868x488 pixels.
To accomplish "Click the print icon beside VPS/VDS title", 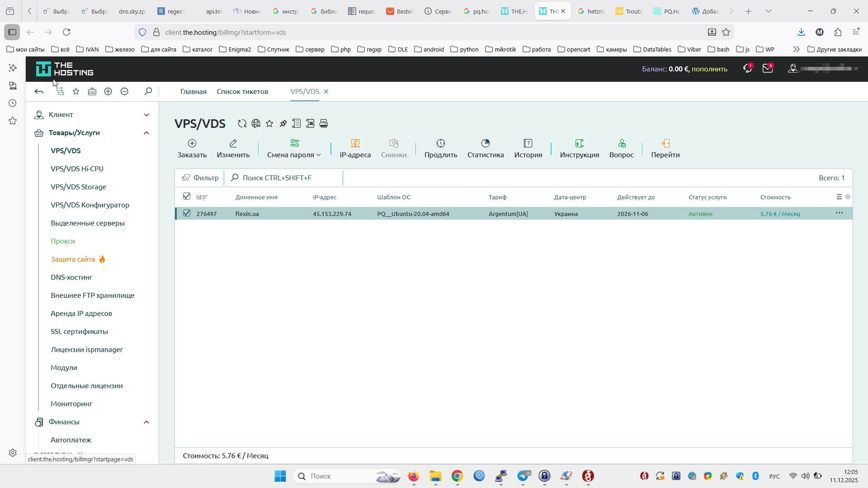I will point(324,124).
